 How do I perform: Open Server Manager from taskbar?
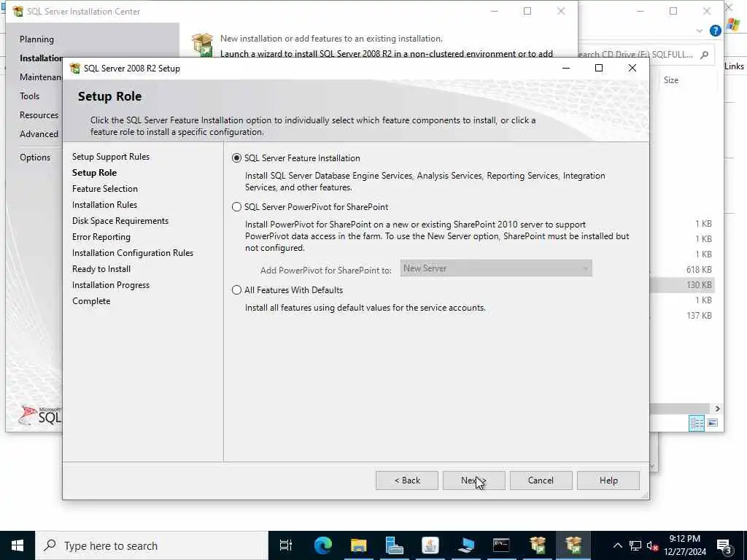click(394, 545)
